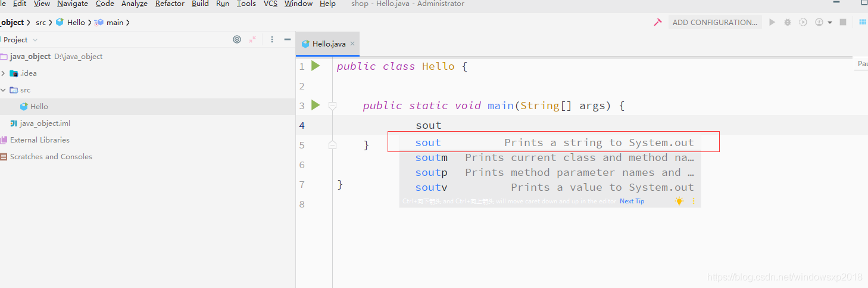
Task: Click run gutter arrow beside main method
Action: 316,105
